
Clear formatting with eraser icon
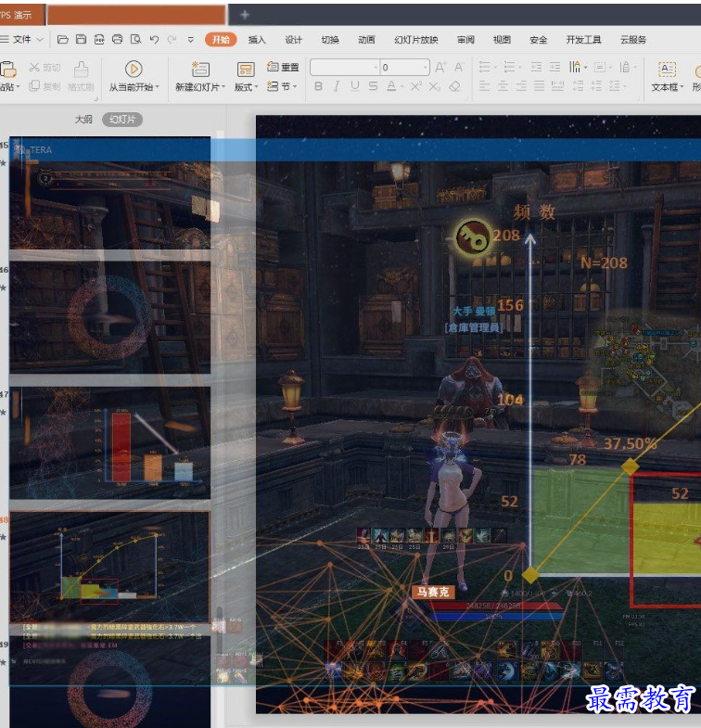click(x=455, y=86)
